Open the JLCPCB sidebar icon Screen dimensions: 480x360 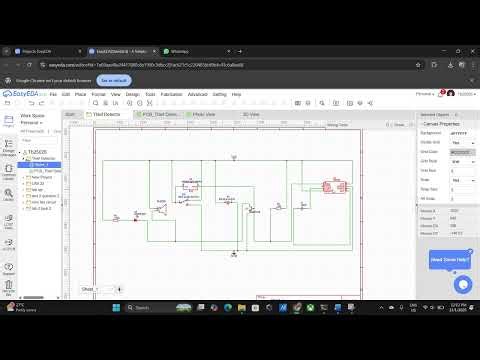click(8, 244)
